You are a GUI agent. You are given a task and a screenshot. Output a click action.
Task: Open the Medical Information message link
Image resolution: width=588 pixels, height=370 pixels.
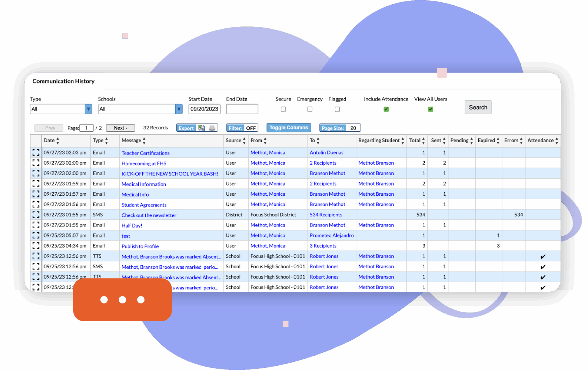coord(144,184)
